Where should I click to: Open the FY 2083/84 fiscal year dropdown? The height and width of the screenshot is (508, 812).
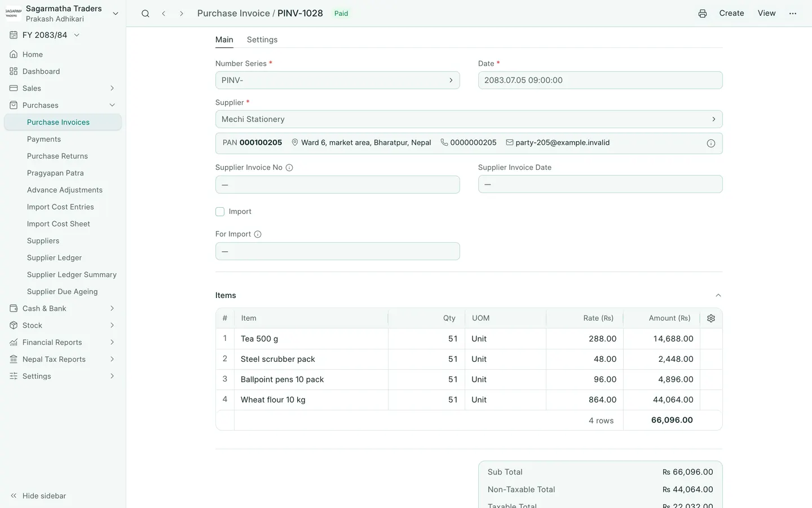point(45,35)
